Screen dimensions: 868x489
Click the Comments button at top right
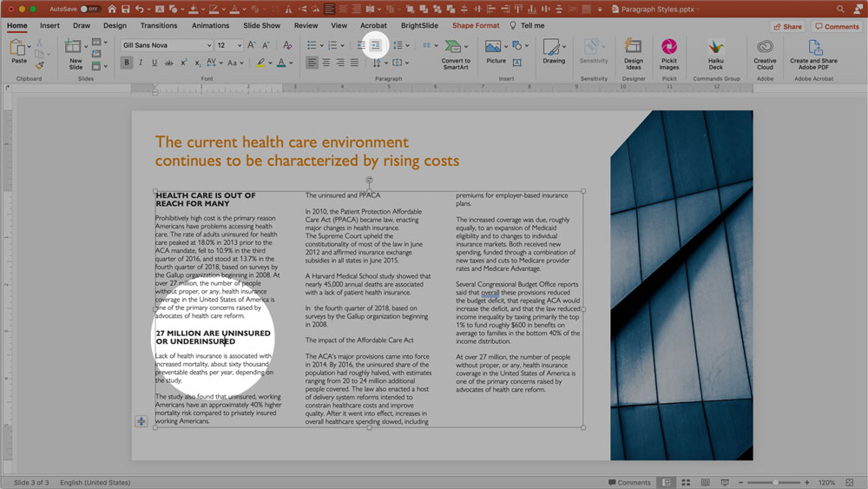tap(837, 26)
